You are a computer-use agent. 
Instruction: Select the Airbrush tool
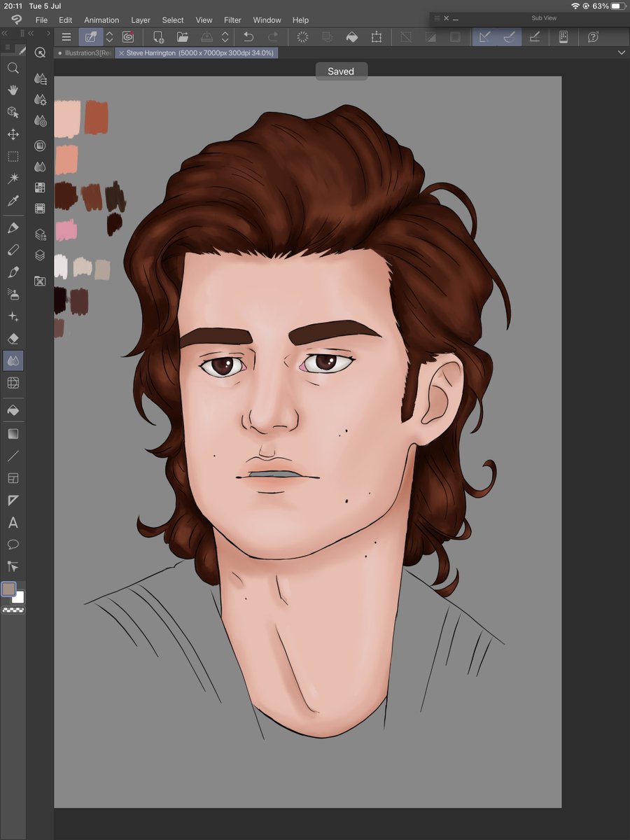[13, 294]
